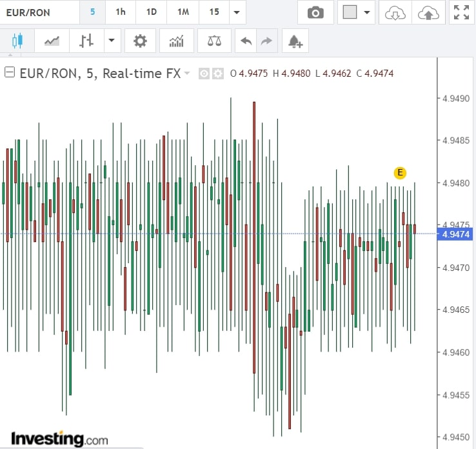Switch to the 1D timeframe
Image resolution: width=476 pixels, height=449 pixels.
[x=151, y=12]
